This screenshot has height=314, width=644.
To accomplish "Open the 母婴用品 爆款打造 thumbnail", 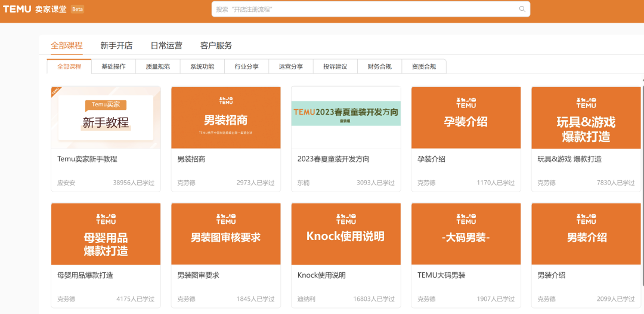I will click(x=106, y=234).
